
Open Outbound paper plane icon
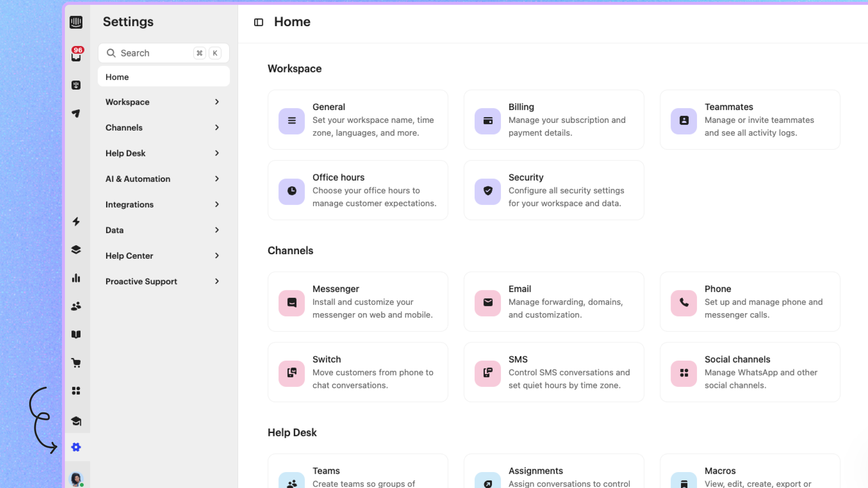(x=76, y=113)
